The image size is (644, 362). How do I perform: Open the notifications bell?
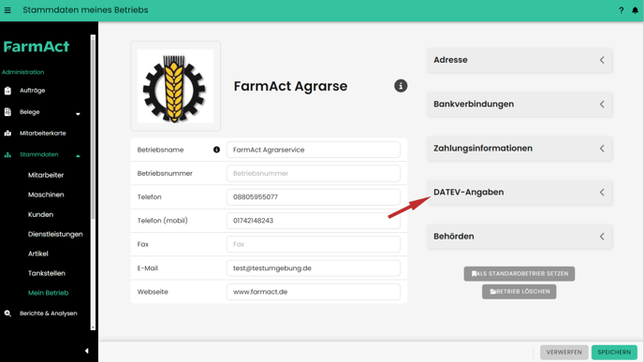(635, 10)
